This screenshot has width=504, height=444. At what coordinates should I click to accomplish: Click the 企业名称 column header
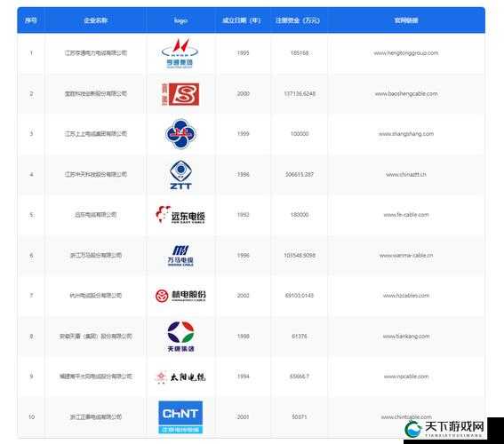click(95, 20)
